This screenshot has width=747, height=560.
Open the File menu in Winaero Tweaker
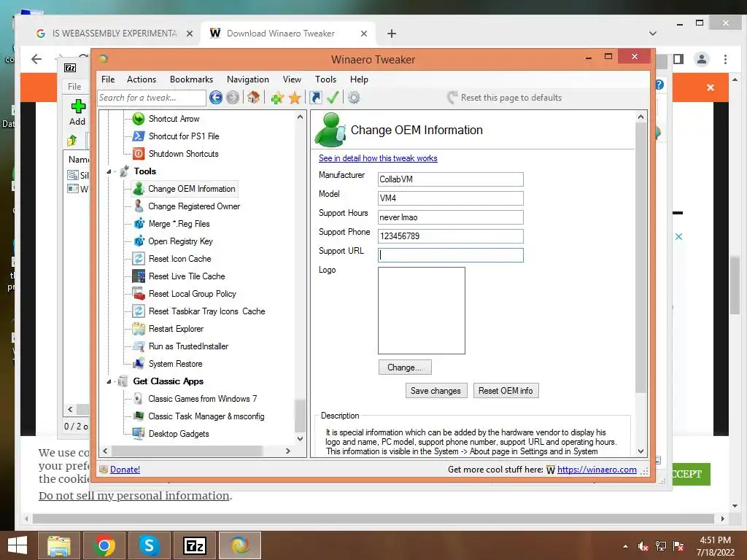(x=108, y=79)
